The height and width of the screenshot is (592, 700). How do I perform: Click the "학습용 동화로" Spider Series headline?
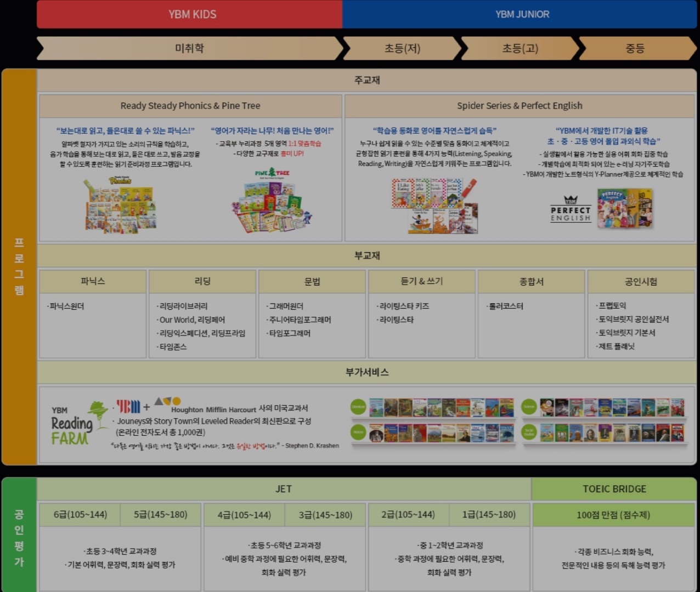(434, 130)
